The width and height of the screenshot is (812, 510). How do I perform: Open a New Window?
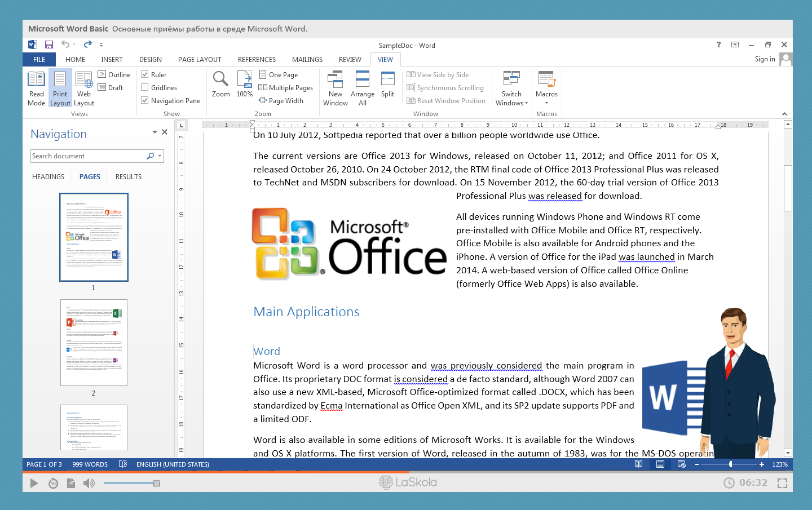tap(336, 88)
